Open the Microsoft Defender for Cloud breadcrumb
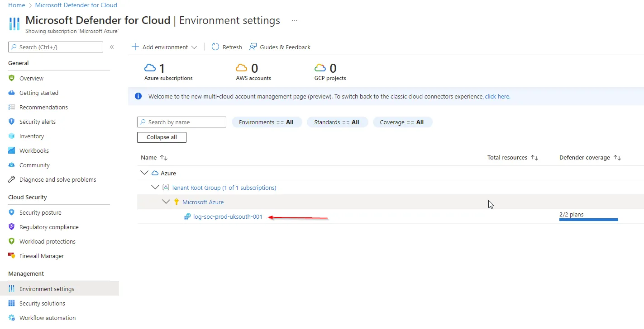Image resolution: width=644 pixels, height=329 pixels. click(76, 5)
